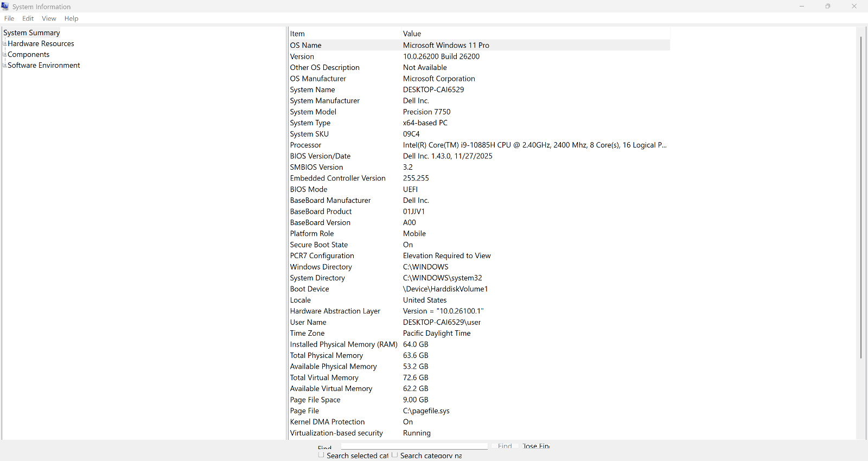Click the 'C:\pagefile.sys' value

(426, 411)
